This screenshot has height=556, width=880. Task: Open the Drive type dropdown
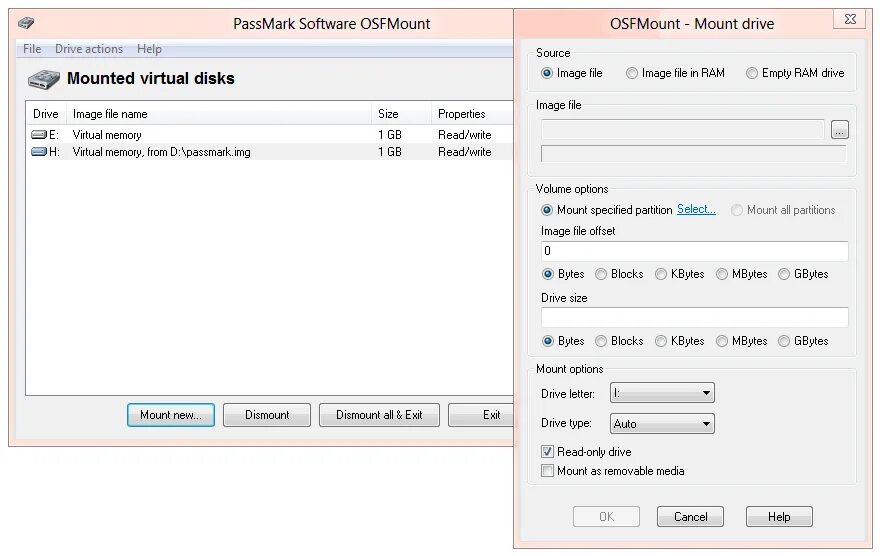click(662, 424)
